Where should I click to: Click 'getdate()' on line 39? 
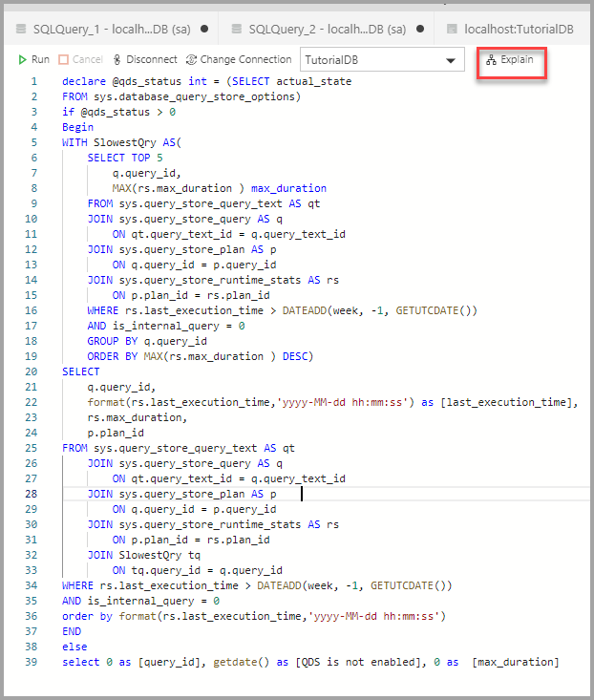[x=242, y=662]
